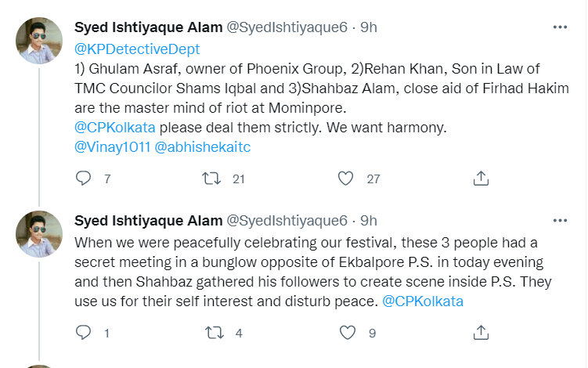Open more options for second tweet

coord(560,221)
